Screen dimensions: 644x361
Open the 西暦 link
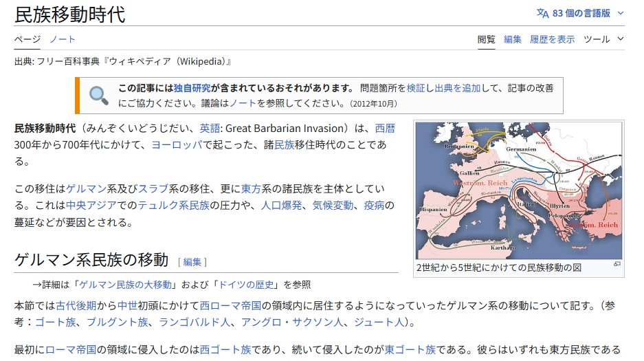tap(386, 128)
